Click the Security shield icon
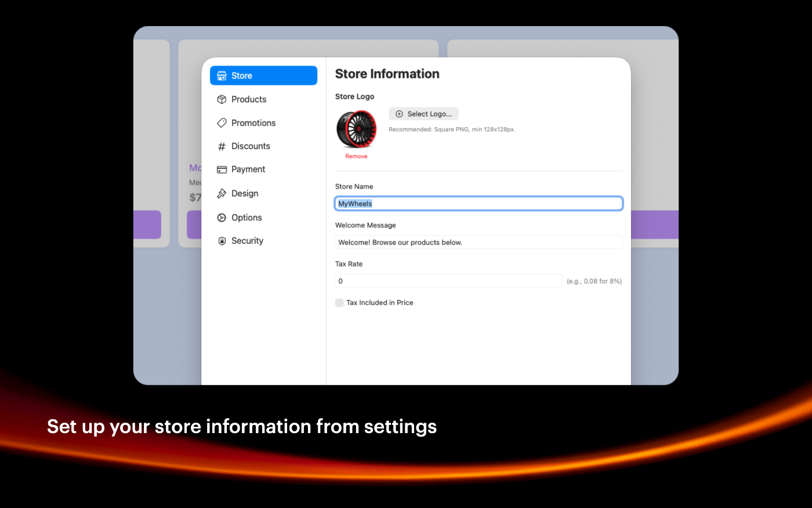 coord(222,241)
